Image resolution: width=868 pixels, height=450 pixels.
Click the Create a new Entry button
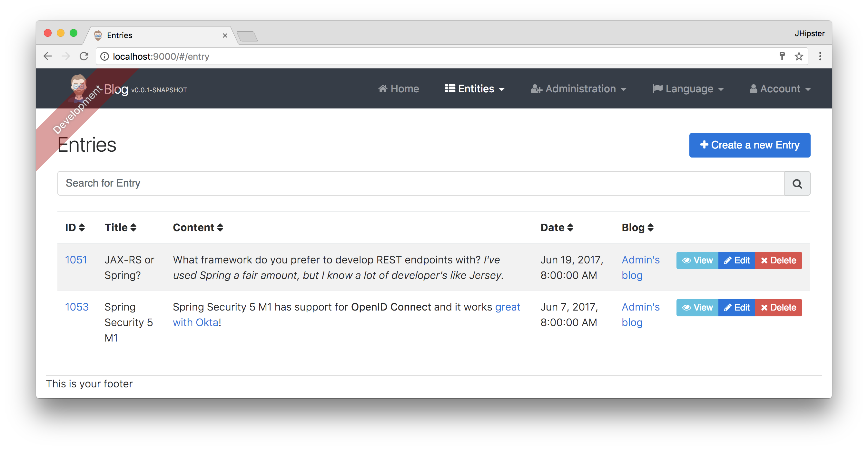pos(749,145)
